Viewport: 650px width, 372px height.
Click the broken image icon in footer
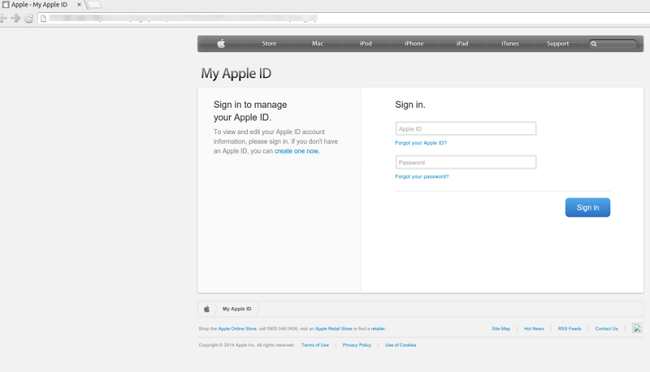[637, 328]
